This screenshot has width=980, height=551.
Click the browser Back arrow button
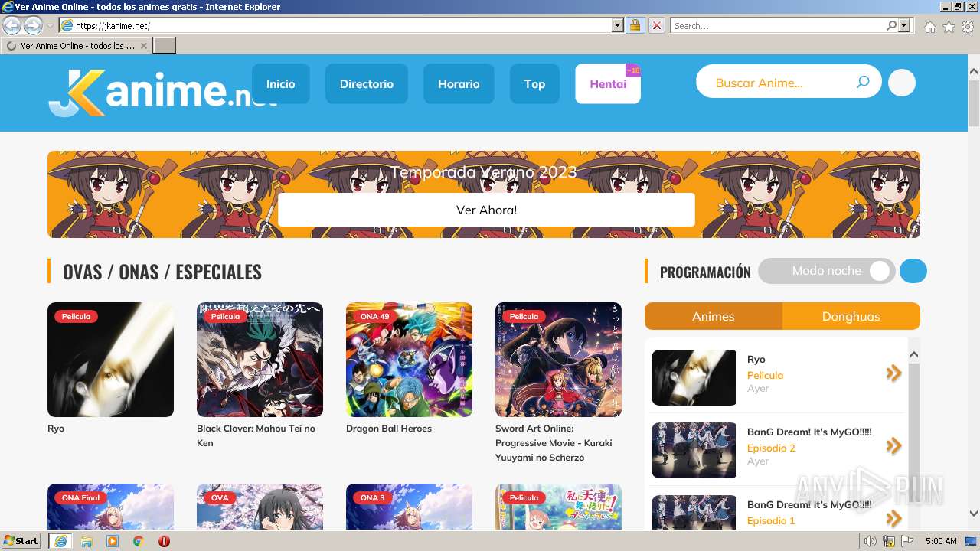pyautogui.click(x=12, y=26)
